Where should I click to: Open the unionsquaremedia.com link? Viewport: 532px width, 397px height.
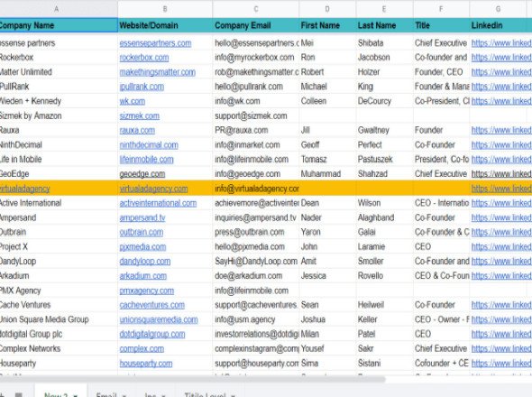click(159, 319)
